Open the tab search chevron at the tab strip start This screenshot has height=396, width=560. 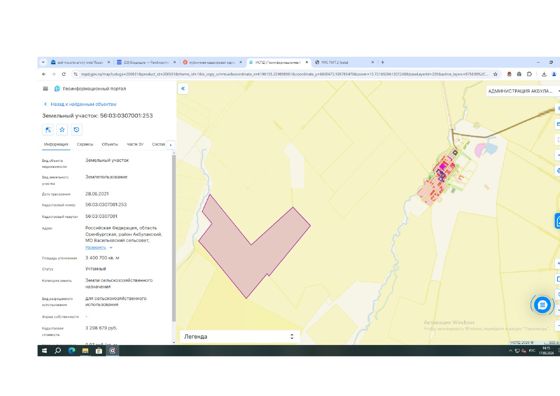43,62
